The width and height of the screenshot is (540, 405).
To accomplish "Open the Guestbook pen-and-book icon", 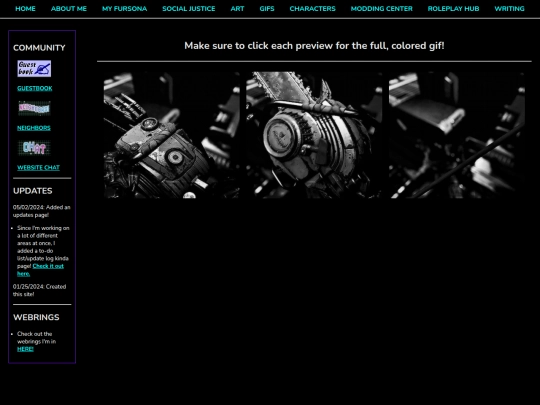I will click(34, 69).
